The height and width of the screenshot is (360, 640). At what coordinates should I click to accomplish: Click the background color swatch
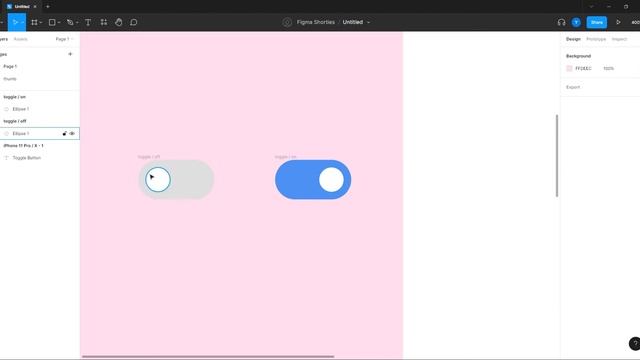[x=569, y=68]
